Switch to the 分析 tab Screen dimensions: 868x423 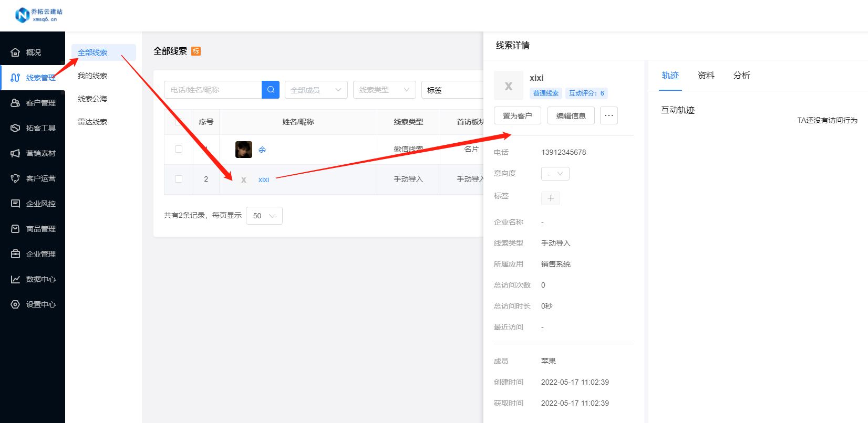742,76
